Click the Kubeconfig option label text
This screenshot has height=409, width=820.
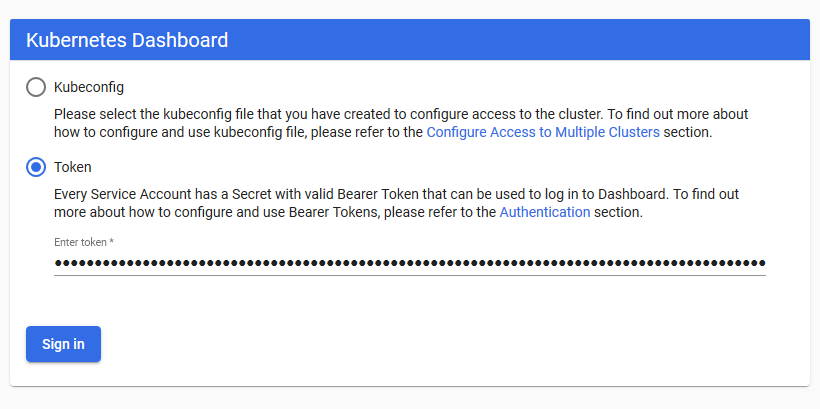89,87
